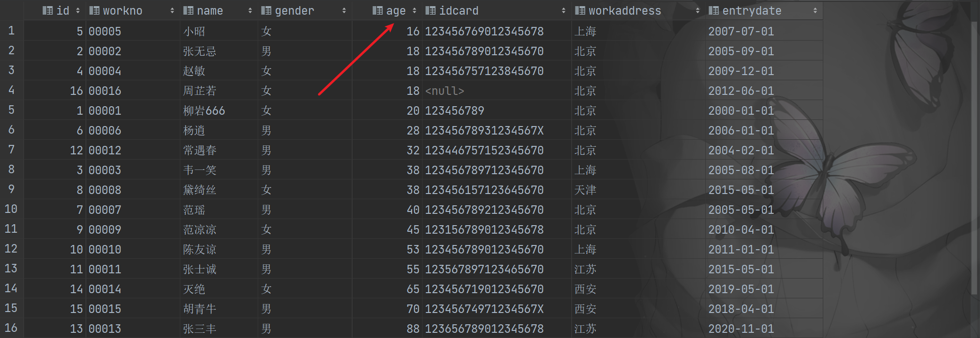Click the entrydate column table icon
Screen dimensions: 980x338
point(714,10)
